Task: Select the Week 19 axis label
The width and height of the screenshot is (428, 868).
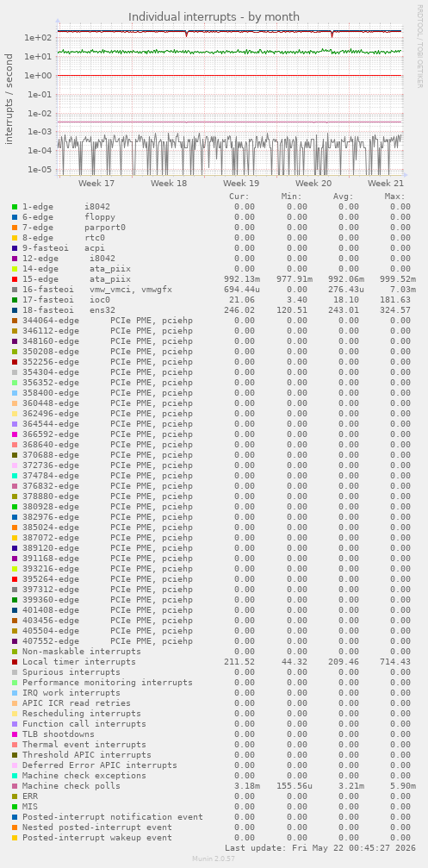Action: (x=241, y=183)
